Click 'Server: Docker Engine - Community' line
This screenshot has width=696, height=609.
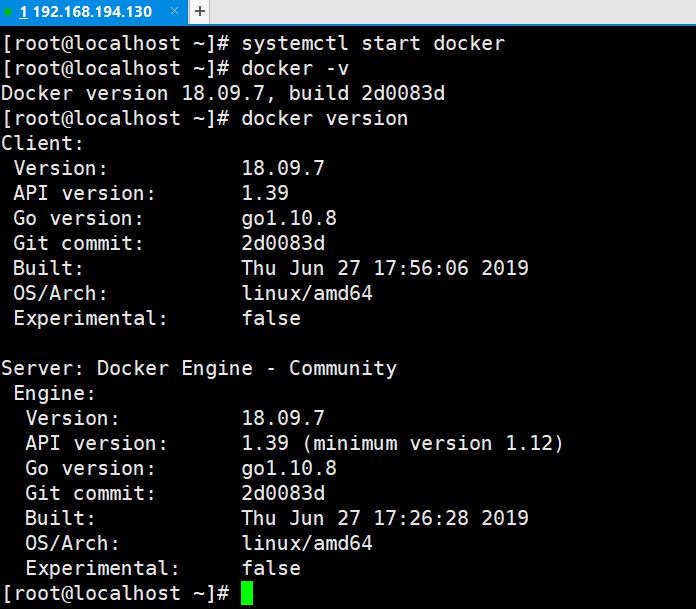tap(199, 368)
